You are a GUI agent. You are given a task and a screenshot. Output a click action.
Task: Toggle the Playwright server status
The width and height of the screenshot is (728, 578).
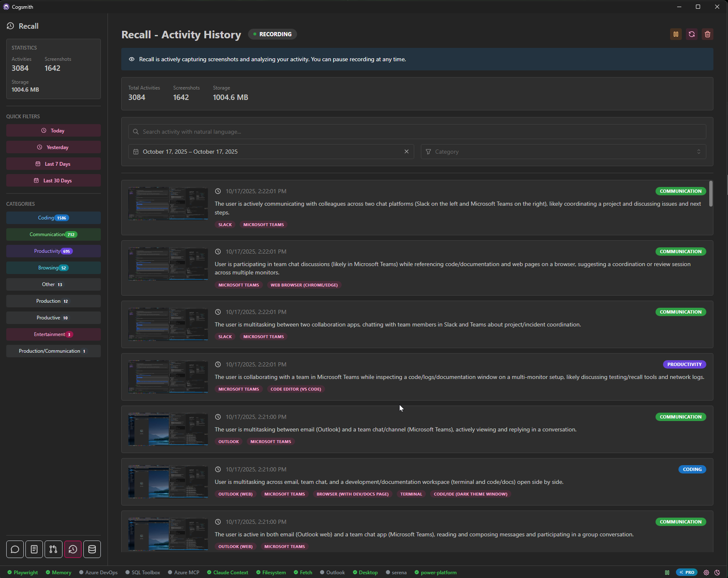click(x=23, y=572)
